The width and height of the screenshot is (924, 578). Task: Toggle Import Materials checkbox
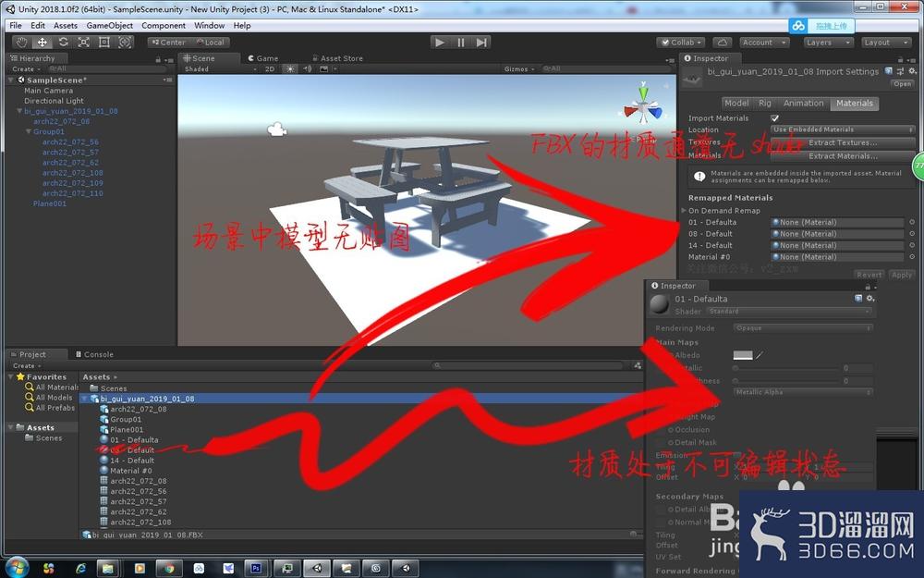(775, 118)
